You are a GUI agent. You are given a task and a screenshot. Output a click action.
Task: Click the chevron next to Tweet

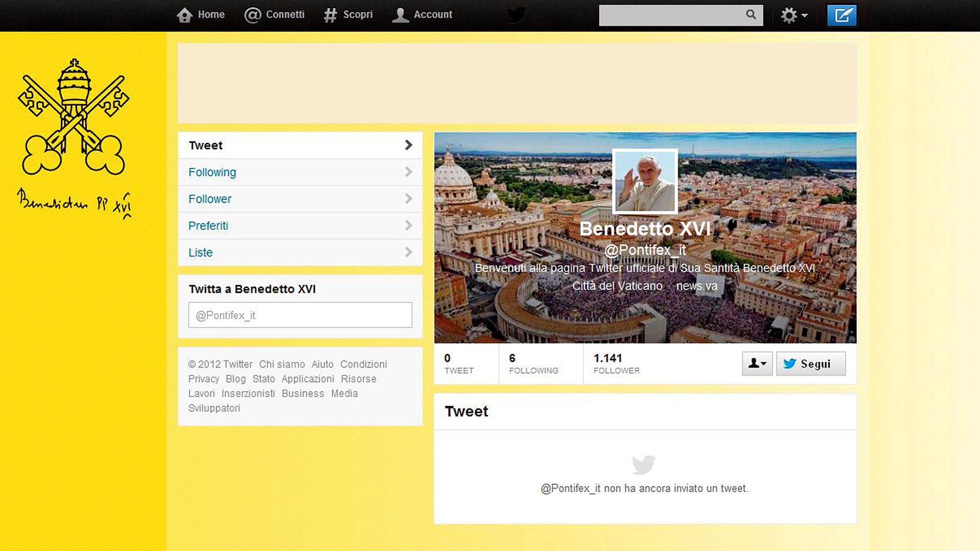click(409, 145)
